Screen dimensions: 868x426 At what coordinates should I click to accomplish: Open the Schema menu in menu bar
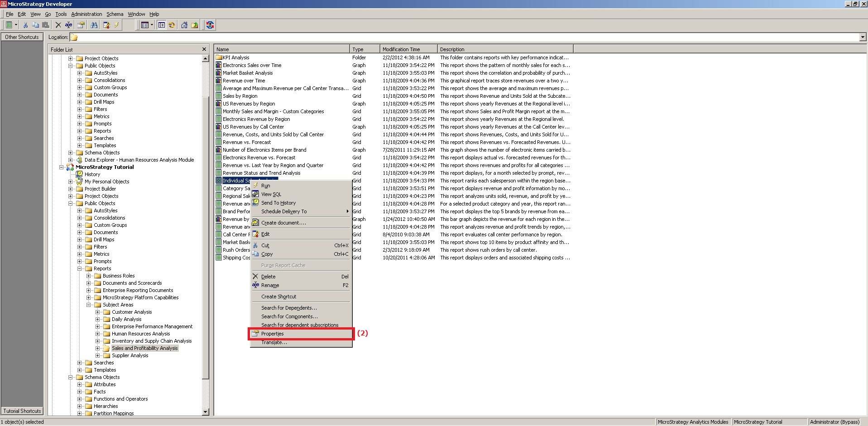pos(115,14)
